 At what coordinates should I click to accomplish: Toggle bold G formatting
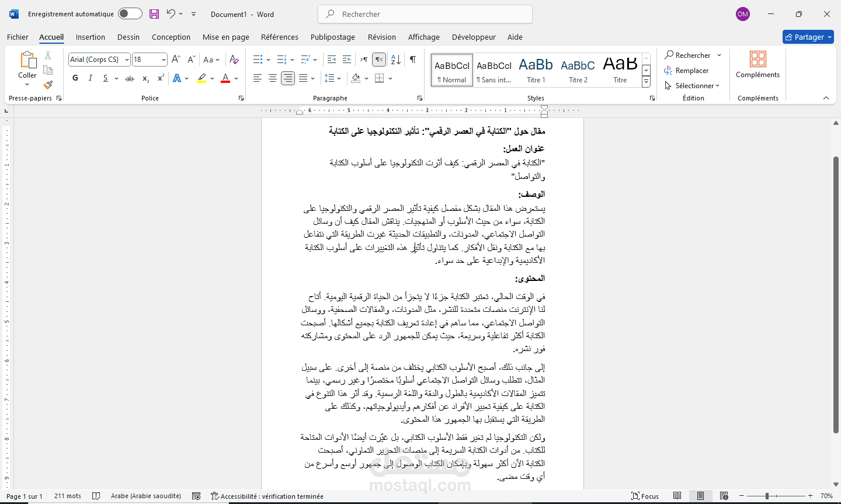click(75, 78)
